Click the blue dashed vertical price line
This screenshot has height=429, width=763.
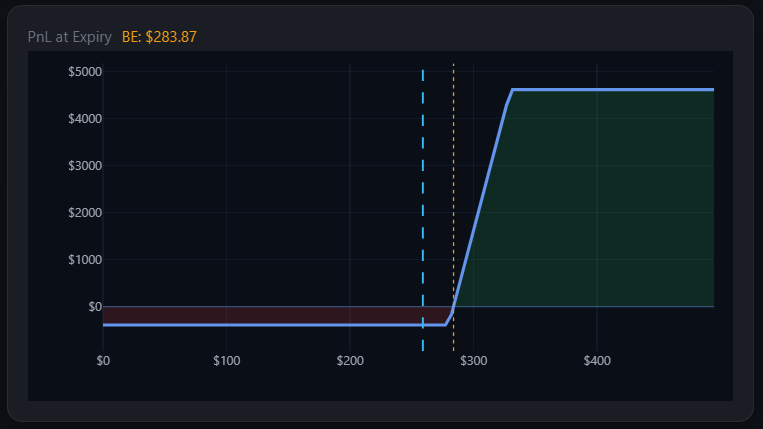[423, 200]
